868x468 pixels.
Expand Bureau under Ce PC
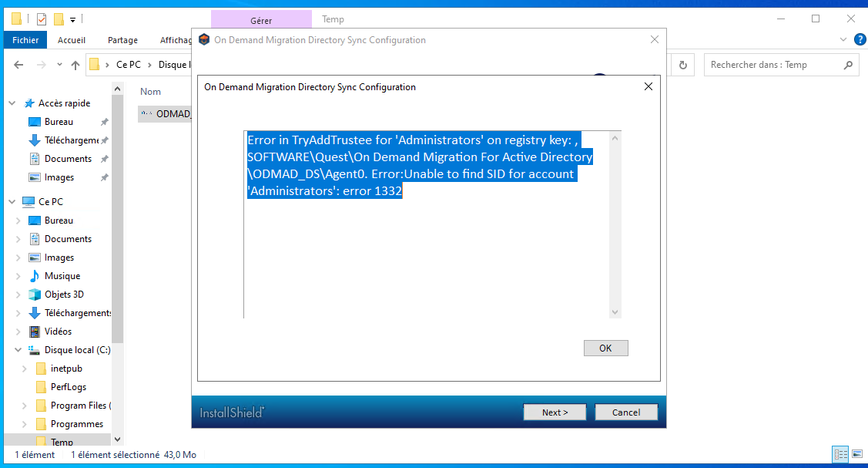[x=18, y=221]
